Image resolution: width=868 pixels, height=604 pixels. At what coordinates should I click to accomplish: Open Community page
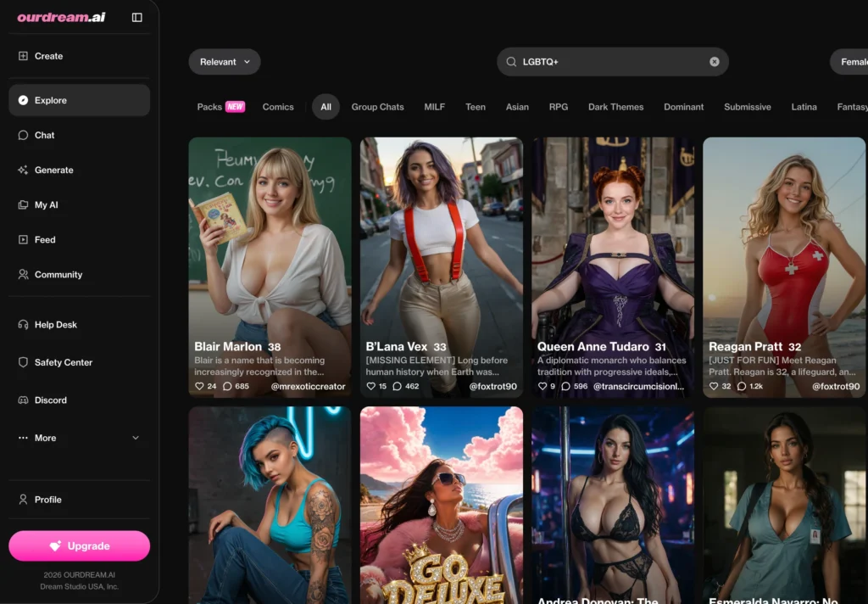(x=79, y=275)
